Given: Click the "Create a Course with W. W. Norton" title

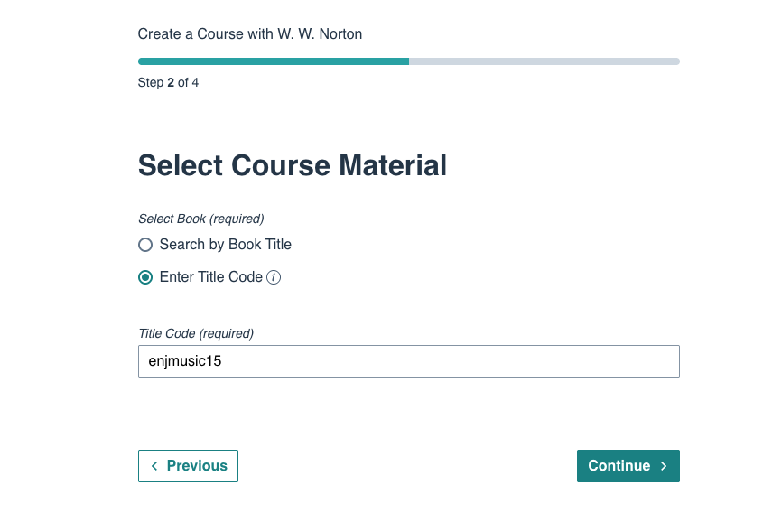Looking at the screenshot, I should pyautogui.click(x=250, y=34).
